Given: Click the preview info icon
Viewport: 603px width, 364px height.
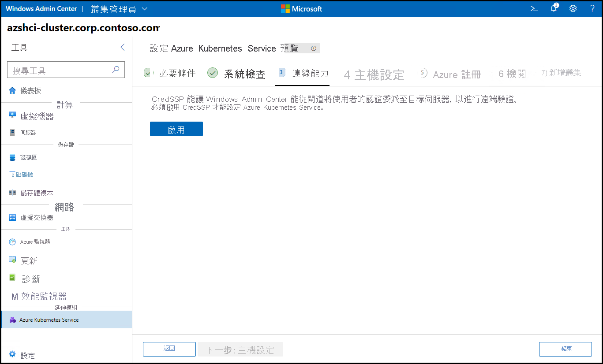Looking at the screenshot, I should 314,48.
